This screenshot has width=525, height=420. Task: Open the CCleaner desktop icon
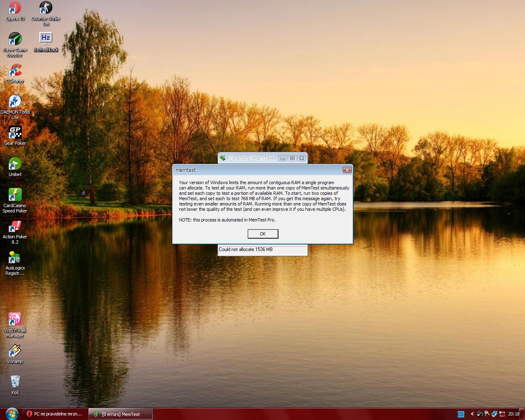pyautogui.click(x=15, y=71)
